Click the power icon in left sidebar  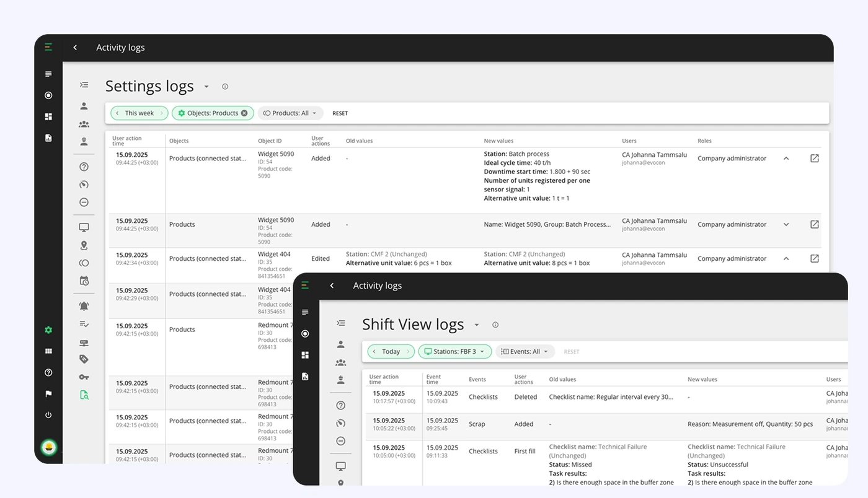point(48,415)
